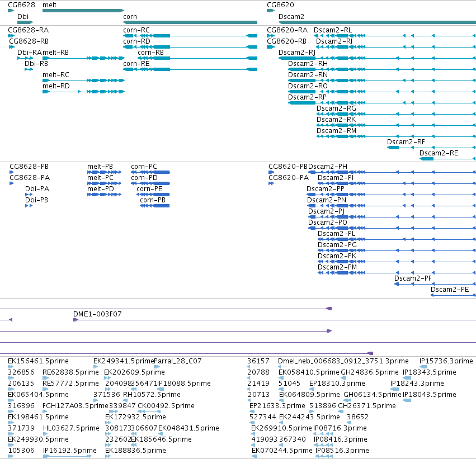Pick the corn-RD transcript label
The width and height of the screenshot is (476, 459).
136,41
